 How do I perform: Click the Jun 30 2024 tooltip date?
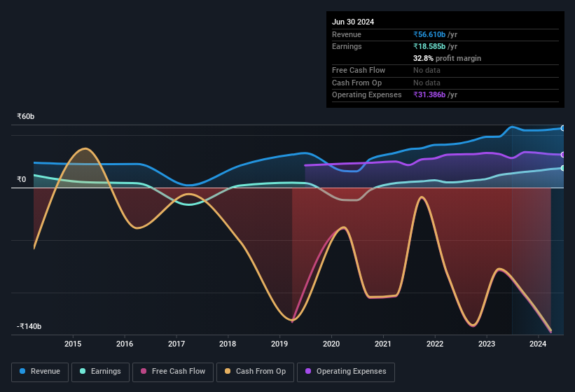tap(353, 22)
